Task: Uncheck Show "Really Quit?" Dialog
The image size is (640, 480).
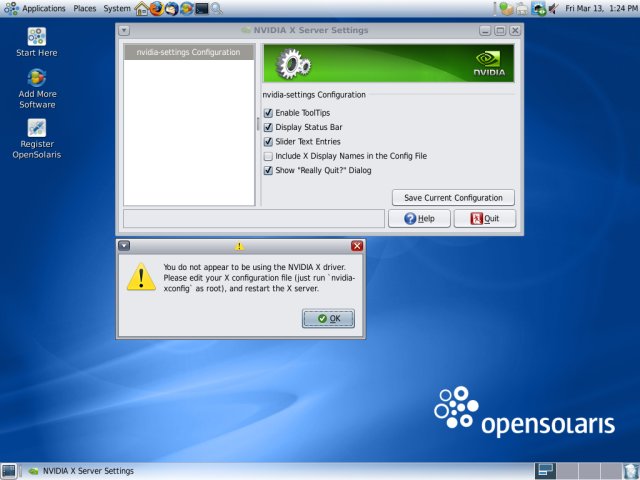Action: 268,170
